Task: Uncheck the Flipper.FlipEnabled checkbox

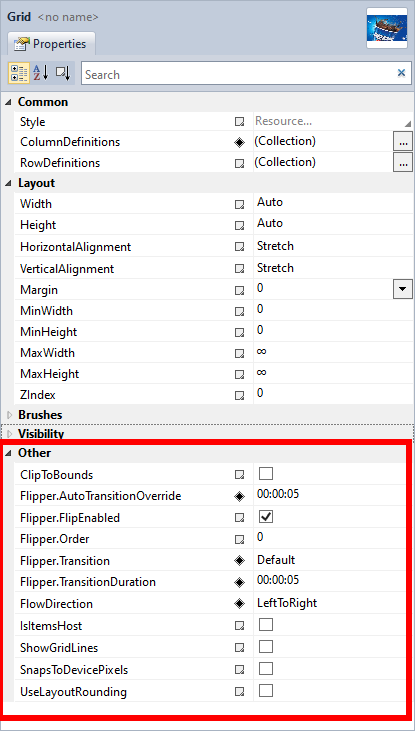Action: 266,517
